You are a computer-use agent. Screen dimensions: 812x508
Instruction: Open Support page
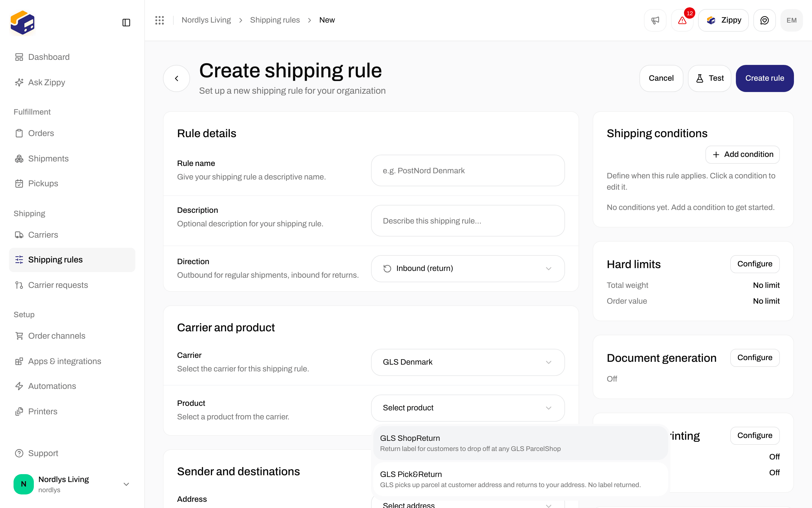[72, 453]
